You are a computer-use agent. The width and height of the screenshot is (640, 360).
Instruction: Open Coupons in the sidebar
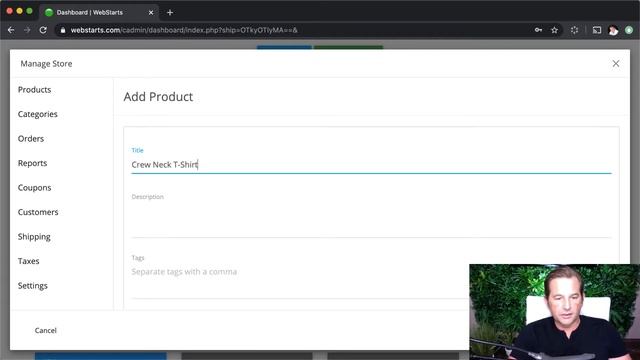tap(34, 188)
